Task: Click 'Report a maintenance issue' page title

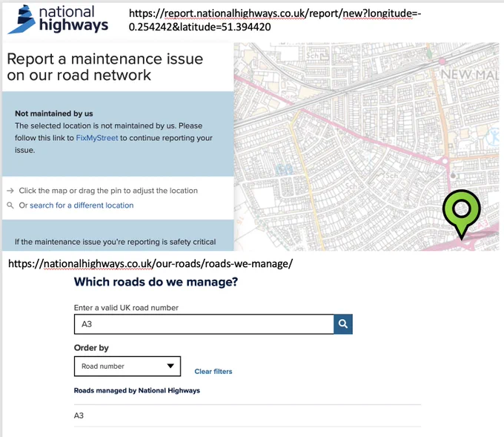Action: (105, 67)
